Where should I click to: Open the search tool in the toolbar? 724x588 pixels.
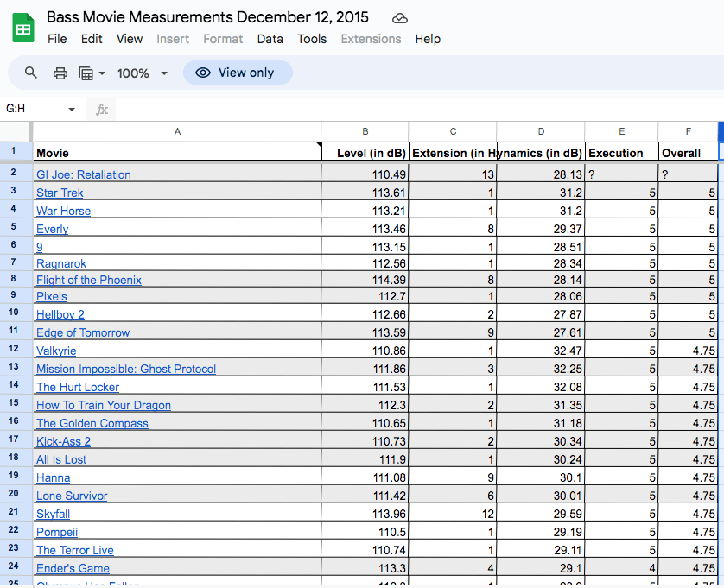pyautogui.click(x=31, y=73)
